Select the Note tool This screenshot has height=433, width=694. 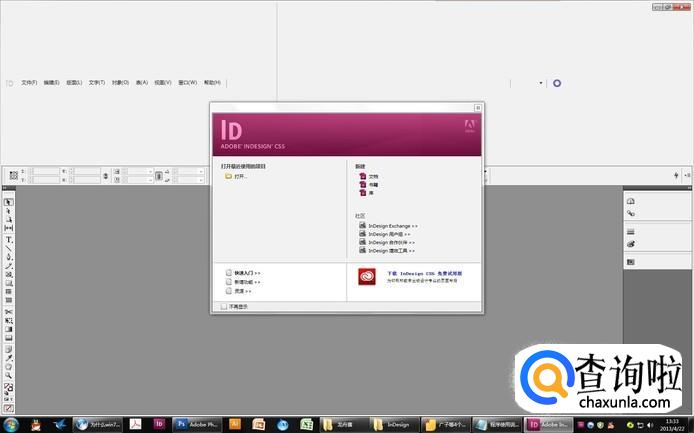pyautogui.click(x=8, y=349)
